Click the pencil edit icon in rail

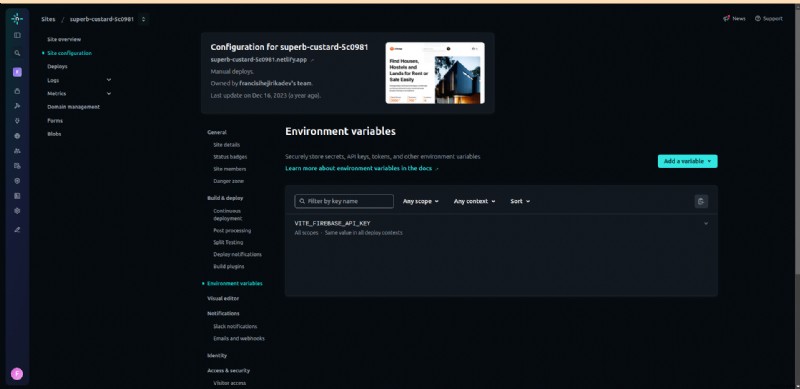click(17, 230)
